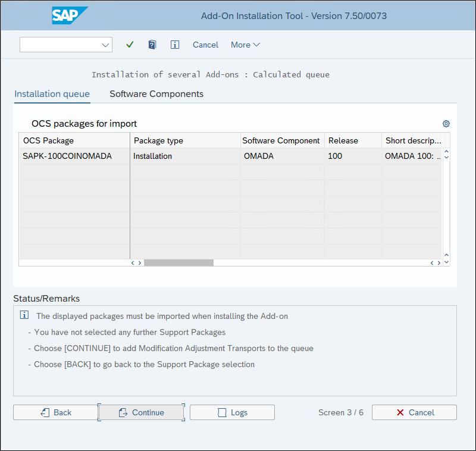476x451 pixels.
Task: Click the OCS Package column header
Action: (x=74, y=140)
